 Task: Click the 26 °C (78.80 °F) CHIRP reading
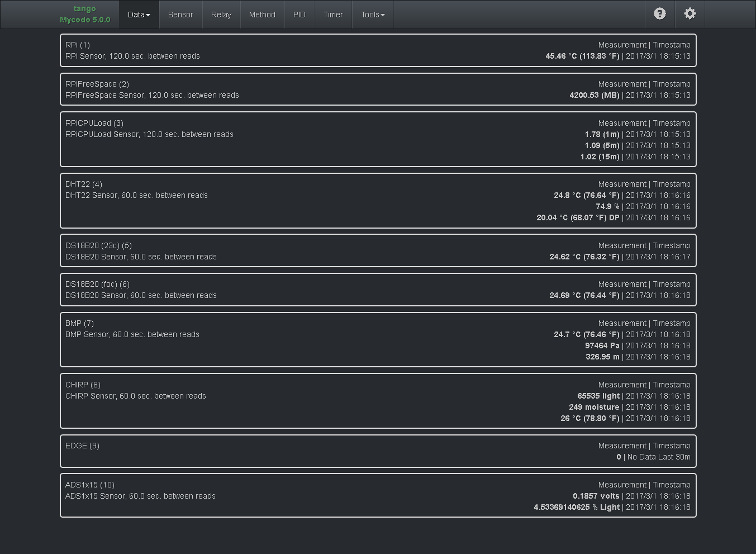pos(590,418)
